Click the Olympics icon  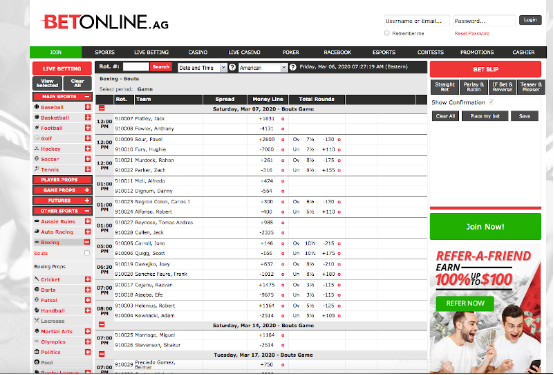[36, 341]
